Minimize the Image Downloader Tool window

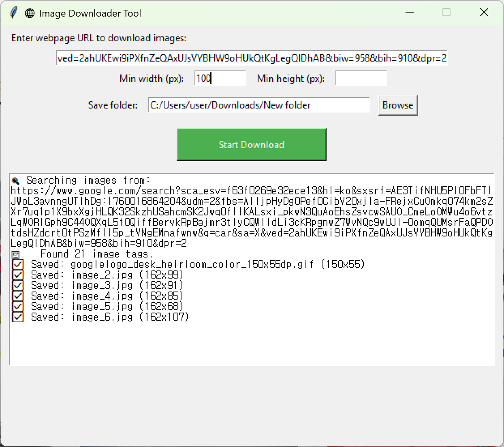410,13
